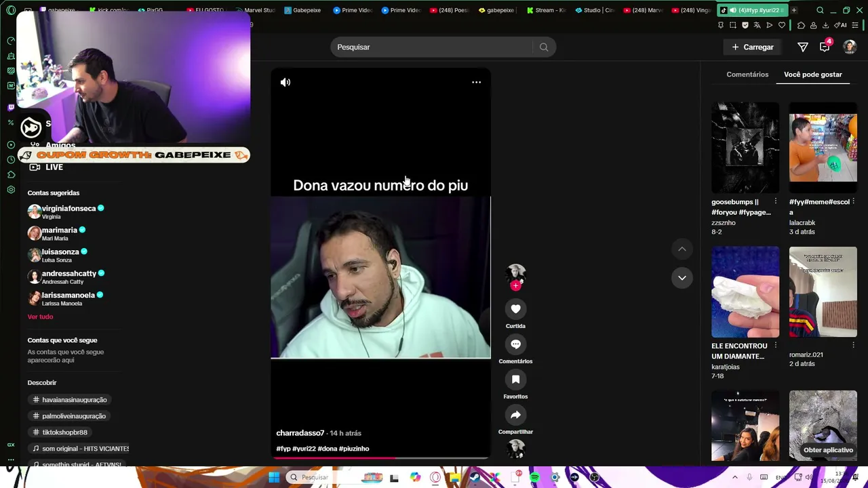This screenshot has width=868, height=488.
Task: Open the havaianasinauguração hashtag chip
Action: (x=70, y=400)
